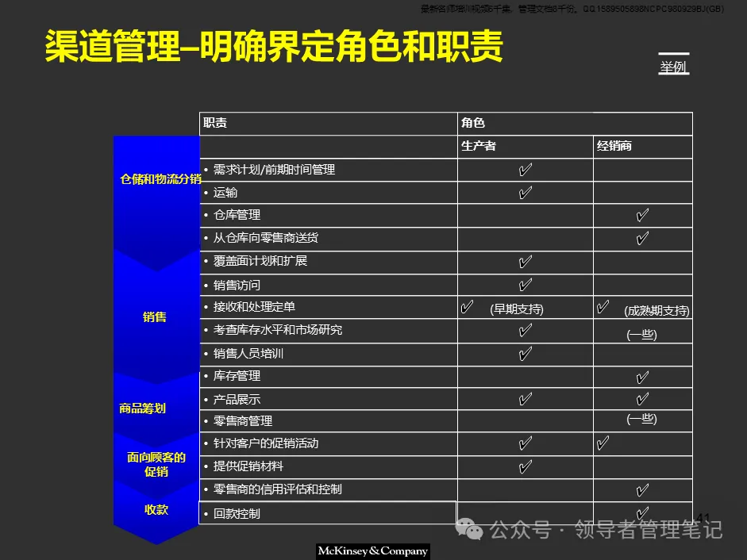Screen dimensions: 747x560
Task: Click the 零售商管理 row text
Action: pyautogui.click(x=242, y=421)
